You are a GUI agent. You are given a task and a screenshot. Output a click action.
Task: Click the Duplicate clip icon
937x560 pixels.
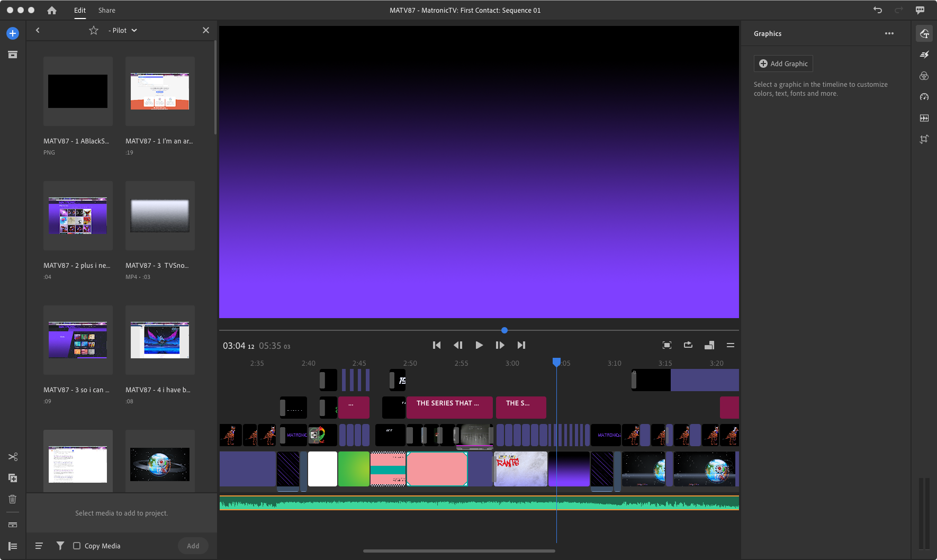13,478
